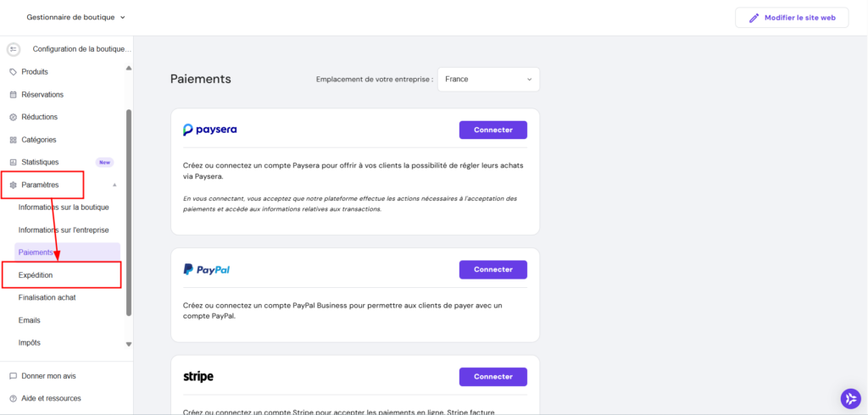Click the sidebar scrollbar down arrow
Image resolution: width=868 pixels, height=415 pixels.
(129, 344)
